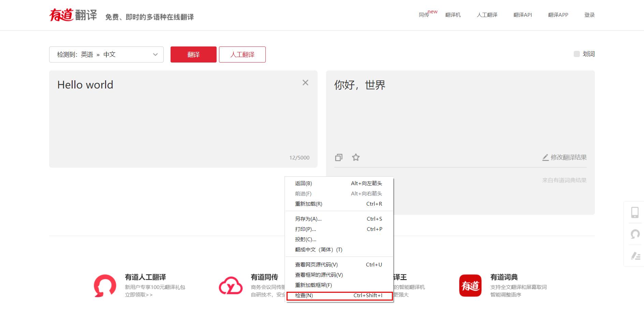Open the 翻译APP navigation link

click(x=558, y=15)
